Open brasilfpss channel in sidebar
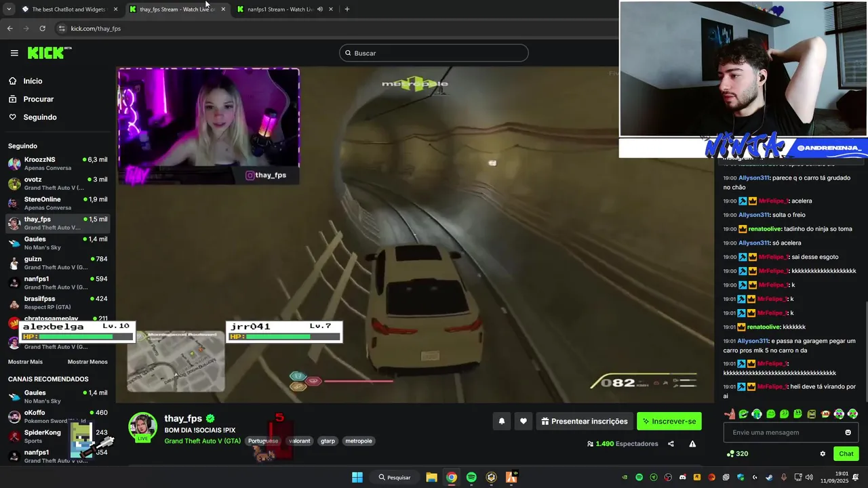This screenshot has width=868, height=488. tap(58, 302)
